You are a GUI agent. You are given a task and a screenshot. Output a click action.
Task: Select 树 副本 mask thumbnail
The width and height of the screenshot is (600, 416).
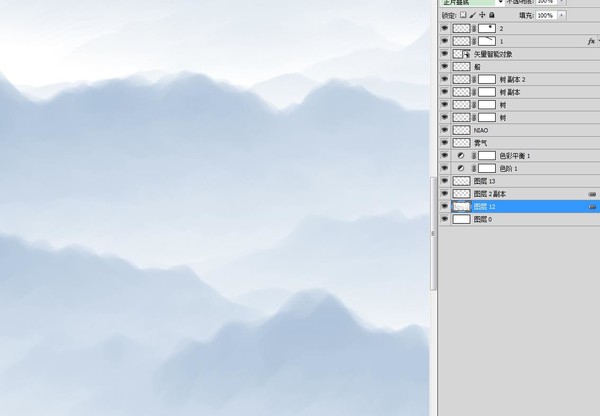coord(487,92)
